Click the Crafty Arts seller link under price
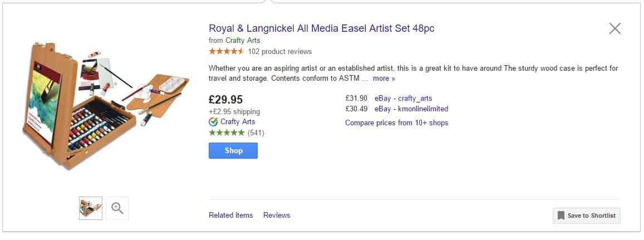The height and width of the screenshot is (240, 644). [x=238, y=122]
